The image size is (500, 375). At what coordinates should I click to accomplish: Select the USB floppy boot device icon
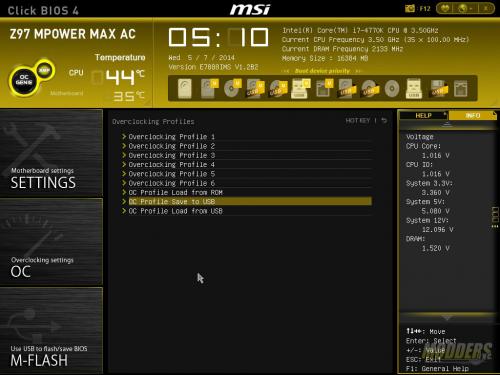click(438, 89)
